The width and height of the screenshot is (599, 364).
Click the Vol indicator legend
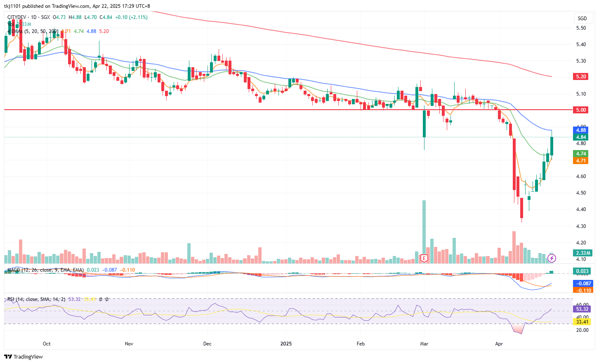11,24
